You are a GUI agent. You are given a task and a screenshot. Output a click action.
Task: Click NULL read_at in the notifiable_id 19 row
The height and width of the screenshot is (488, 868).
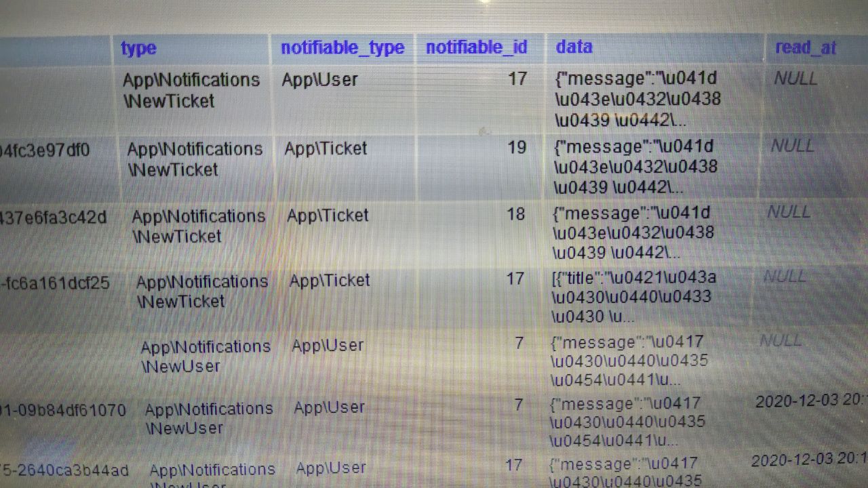pos(792,145)
